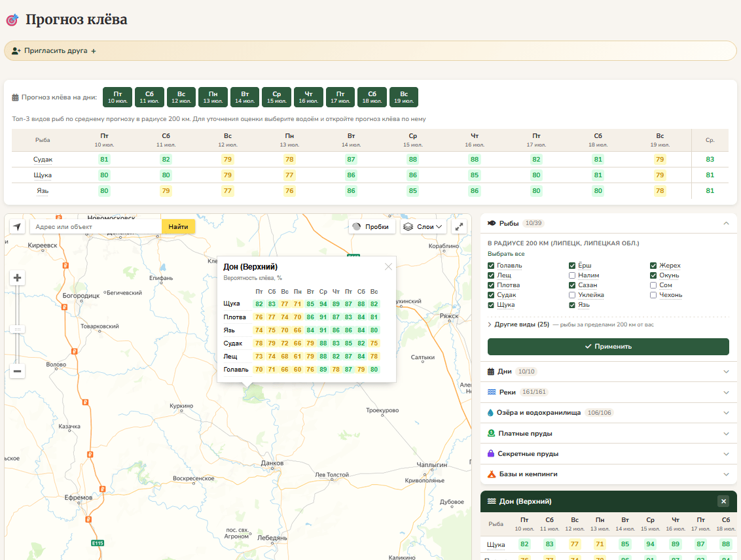
Task: Select the Пт 10 июл. day tab
Action: pyautogui.click(x=117, y=97)
